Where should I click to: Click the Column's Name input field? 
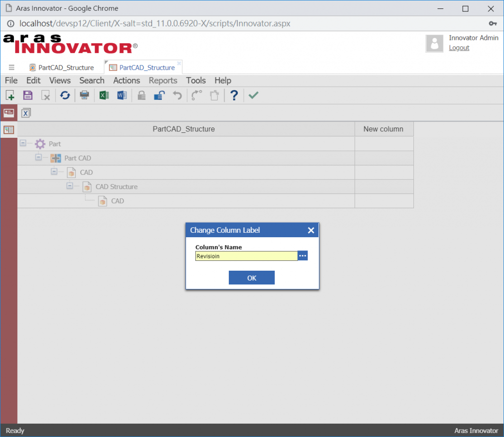(247, 256)
